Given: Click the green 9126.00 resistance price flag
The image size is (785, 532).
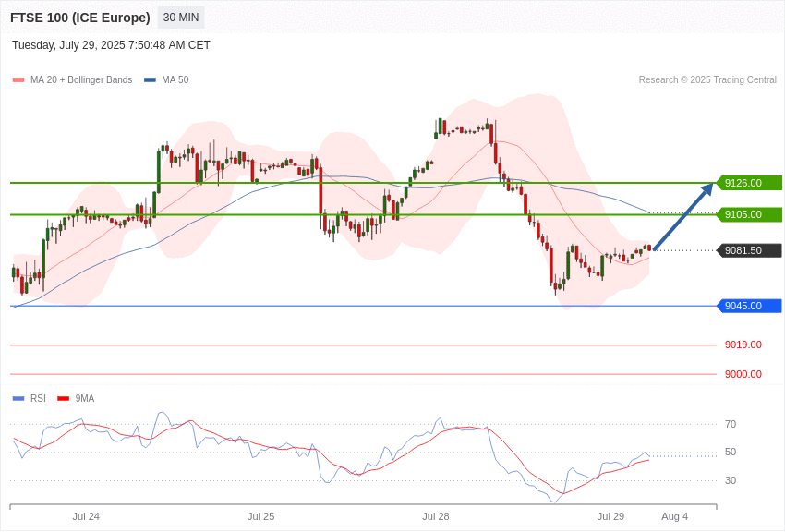Looking at the screenshot, I should tap(747, 183).
